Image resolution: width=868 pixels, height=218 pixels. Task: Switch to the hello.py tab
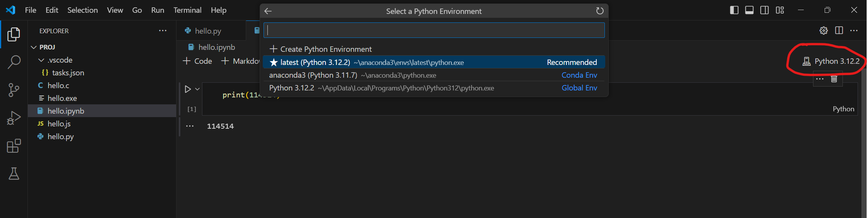click(x=208, y=31)
